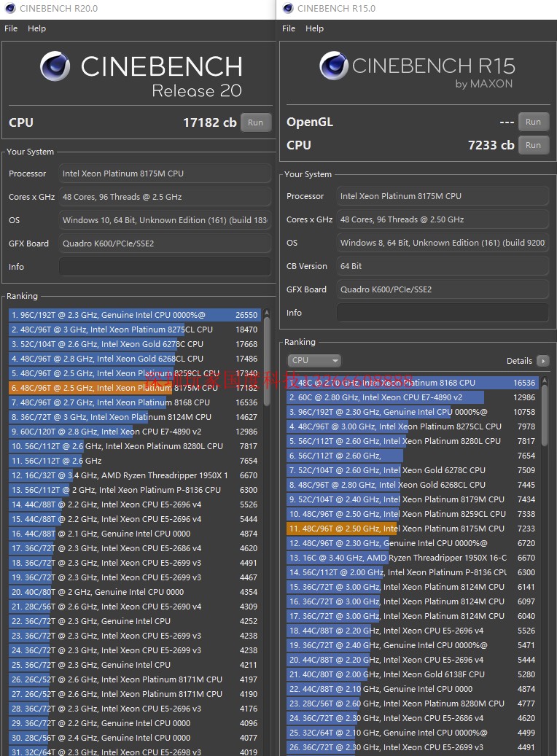Select R20 rank 17 Xeon E5-2686 v4
Viewport: 557px width, 756px height.
pyautogui.click(x=135, y=548)
